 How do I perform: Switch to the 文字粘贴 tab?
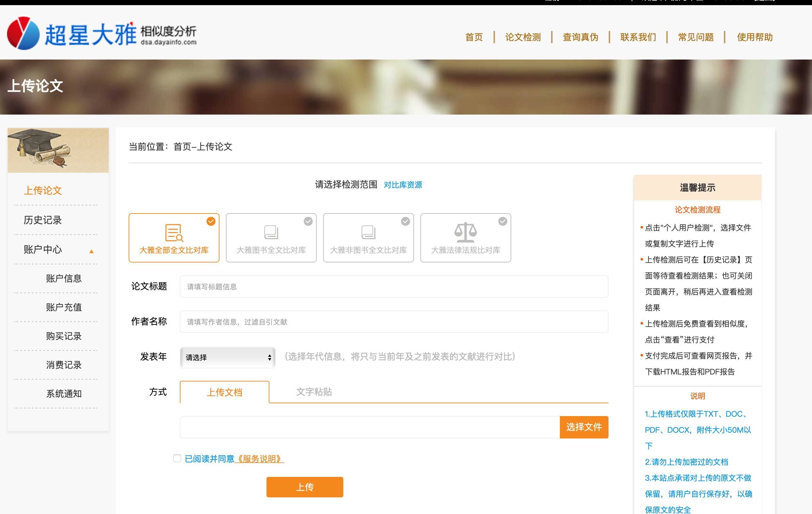pyautogui.click(x=314, y=392)
